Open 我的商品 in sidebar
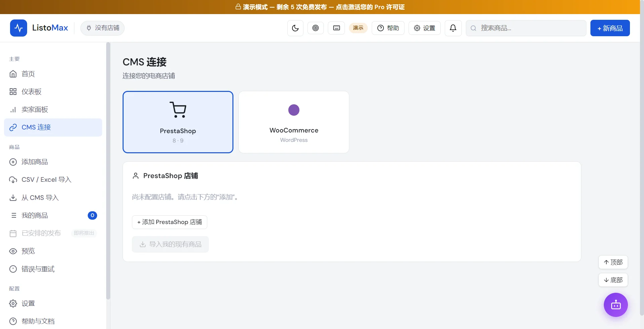The height and width of the screenshot is (329, 644). pyautogui.click(x=53, y=215)
